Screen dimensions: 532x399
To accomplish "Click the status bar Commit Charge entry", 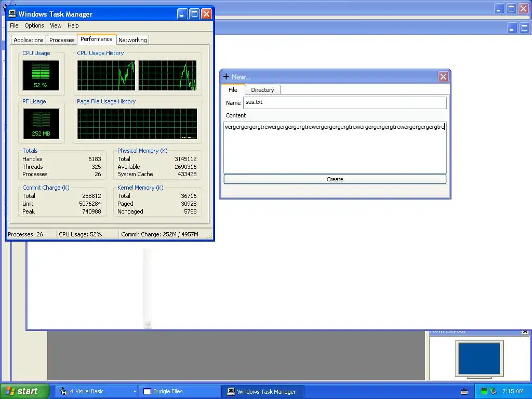I will tap(163, 234).
